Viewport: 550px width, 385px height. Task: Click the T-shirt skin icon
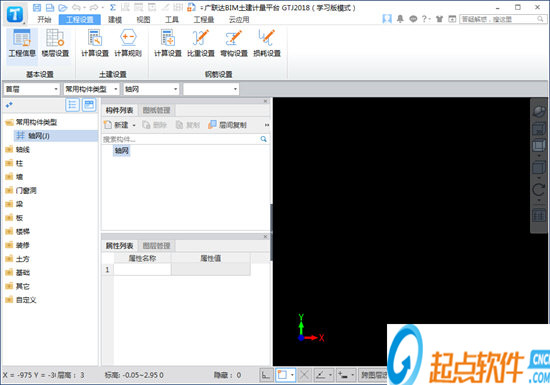pos(439,19)
